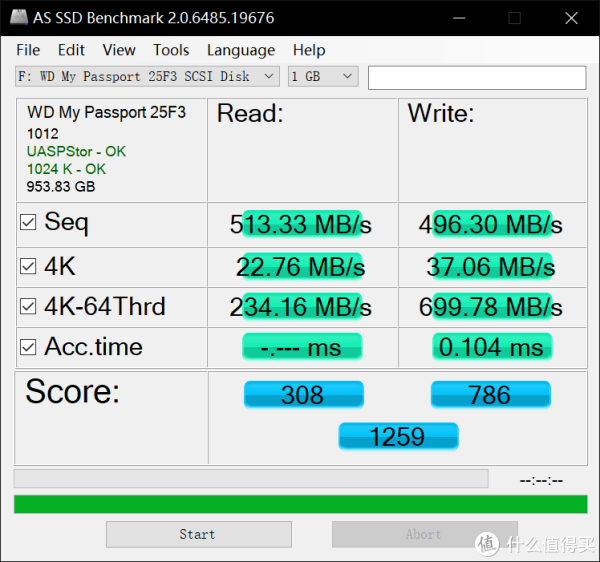Click the write score 786
Image resolution: width=600 pixels, height=562 pixels.
point(491,395)
